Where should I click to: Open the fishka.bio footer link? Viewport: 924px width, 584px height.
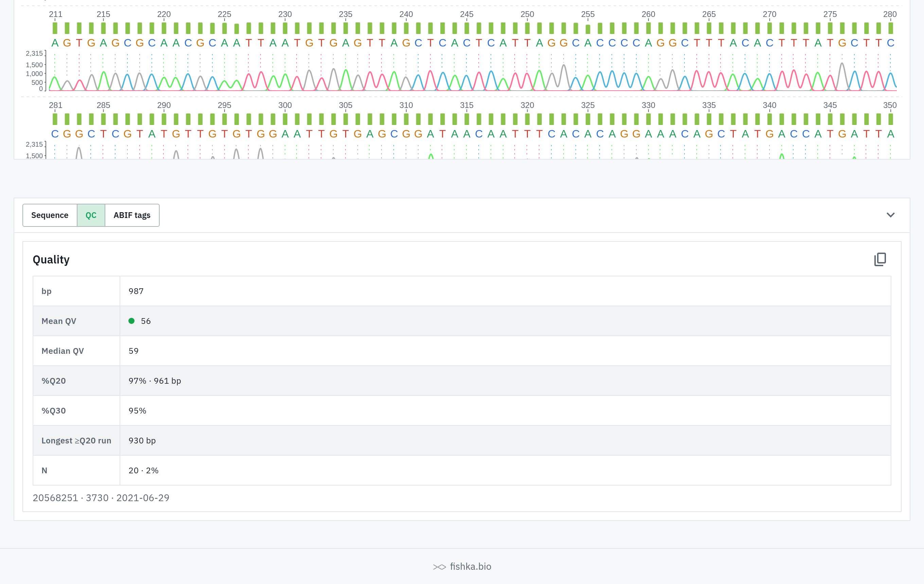[x=470, y=566]
